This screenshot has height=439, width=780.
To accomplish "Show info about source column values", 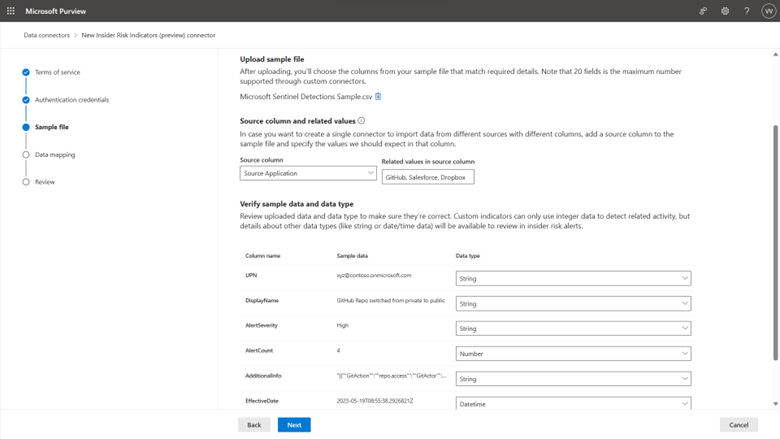I will point(361,120).
